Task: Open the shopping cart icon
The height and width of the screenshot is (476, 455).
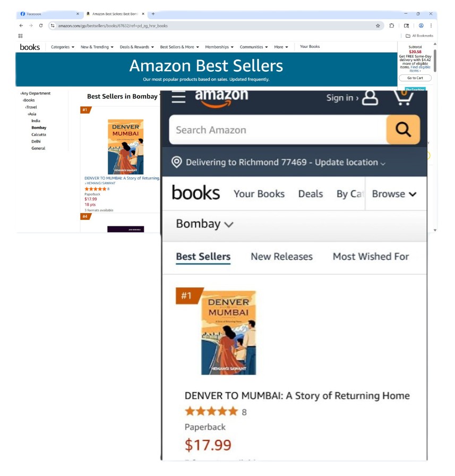Action: (404, 98)
